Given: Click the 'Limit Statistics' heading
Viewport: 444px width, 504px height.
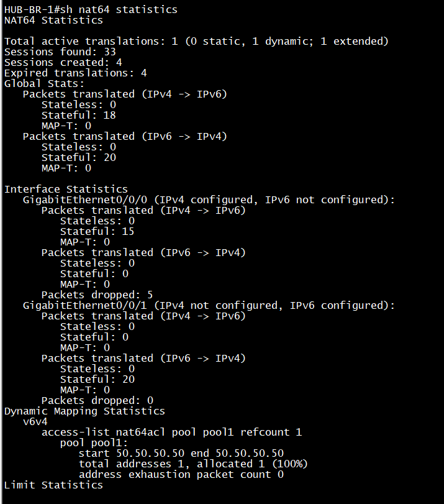Looking at the screenshot, I should coord(53,485).
